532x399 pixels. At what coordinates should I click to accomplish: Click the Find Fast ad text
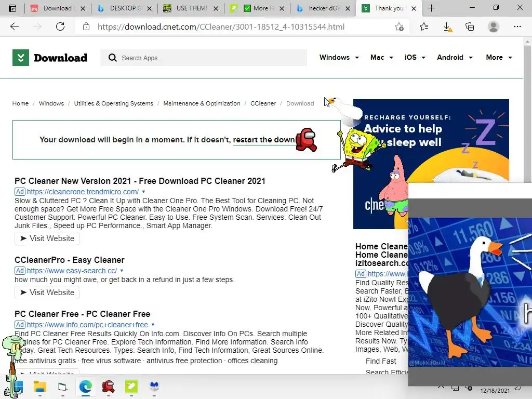[x=381, y=362]
